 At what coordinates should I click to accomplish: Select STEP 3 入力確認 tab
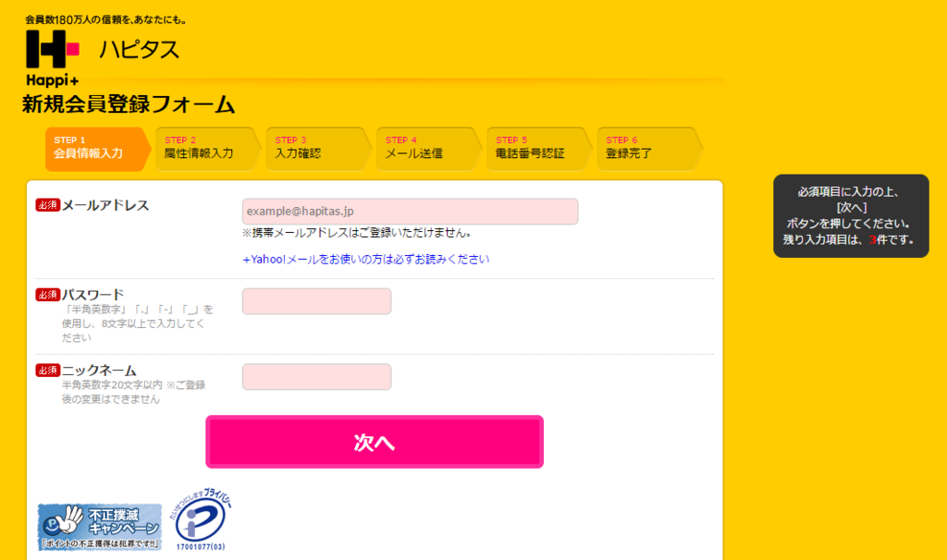[x=318, y=149]
